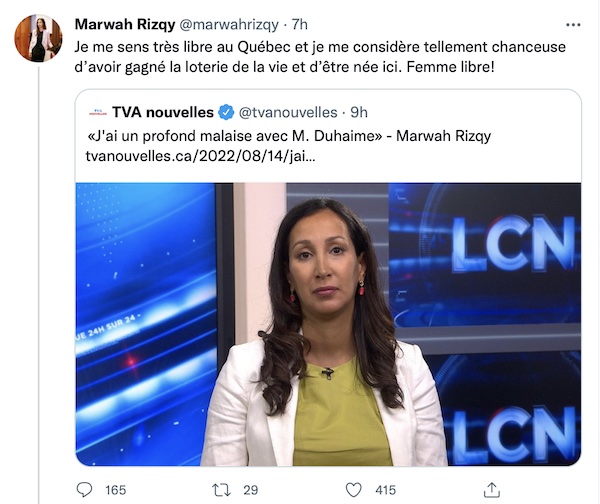Click the quoted tweet text about M. Duhaime

coord(289,136)
